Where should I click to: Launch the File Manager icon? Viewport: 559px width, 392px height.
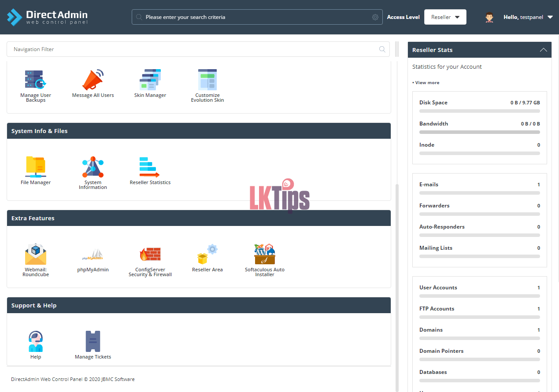(x=36, y=167)
